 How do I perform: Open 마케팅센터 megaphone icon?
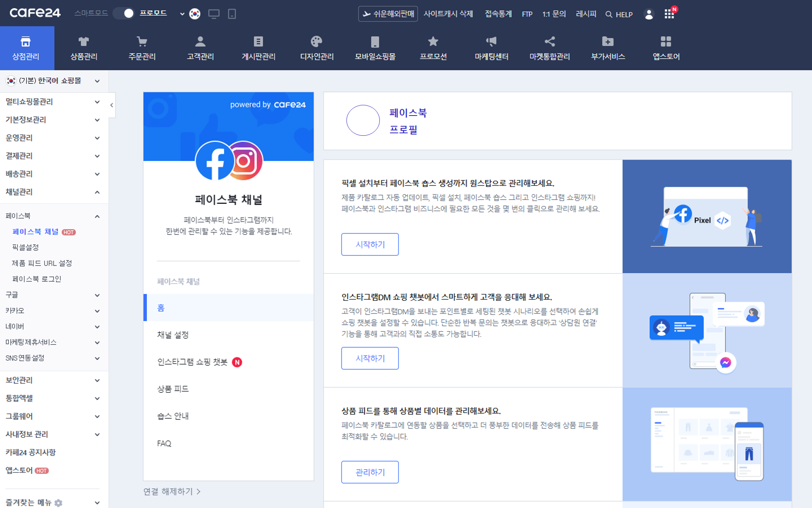[491, 42]
